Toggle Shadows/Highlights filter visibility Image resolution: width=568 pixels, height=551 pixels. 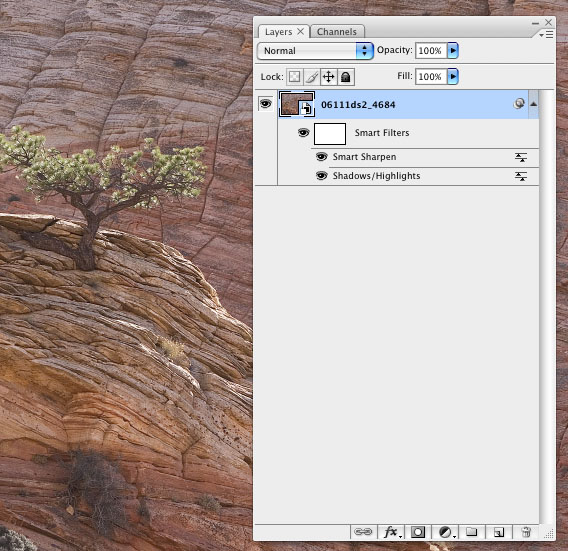point(321,176)
